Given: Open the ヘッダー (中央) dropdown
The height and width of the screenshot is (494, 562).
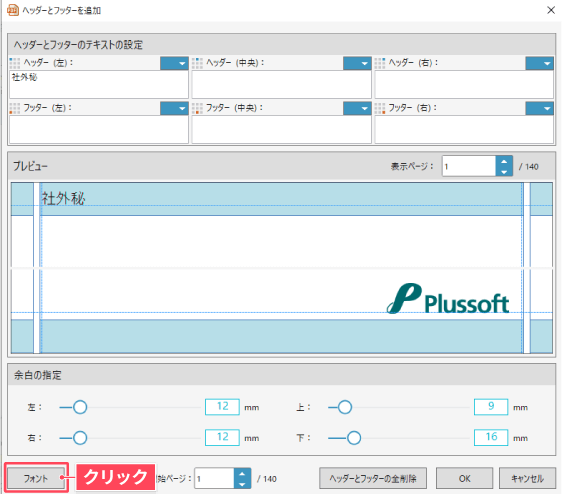Looking at the screenshot, I should [x=357, y=63].
